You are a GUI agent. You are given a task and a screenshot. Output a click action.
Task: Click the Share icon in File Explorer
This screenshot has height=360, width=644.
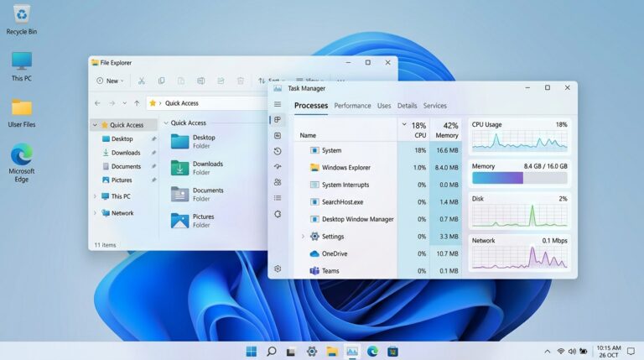[221, 81]
